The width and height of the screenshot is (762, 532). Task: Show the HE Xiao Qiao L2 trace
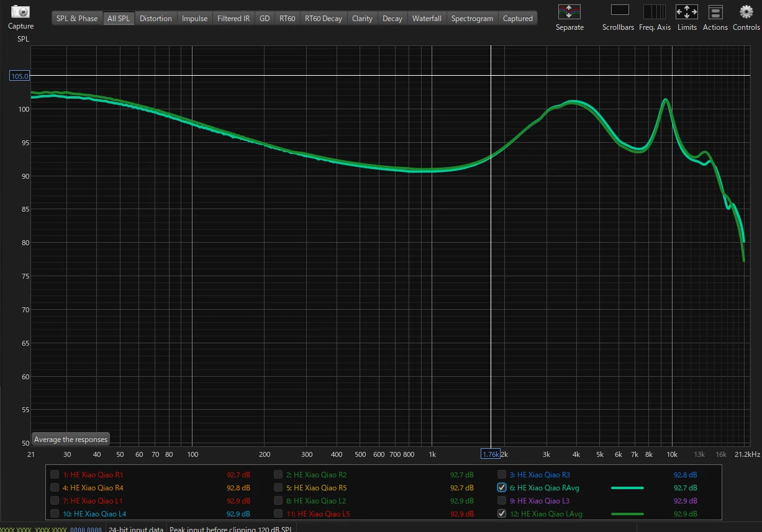(278, 501)
